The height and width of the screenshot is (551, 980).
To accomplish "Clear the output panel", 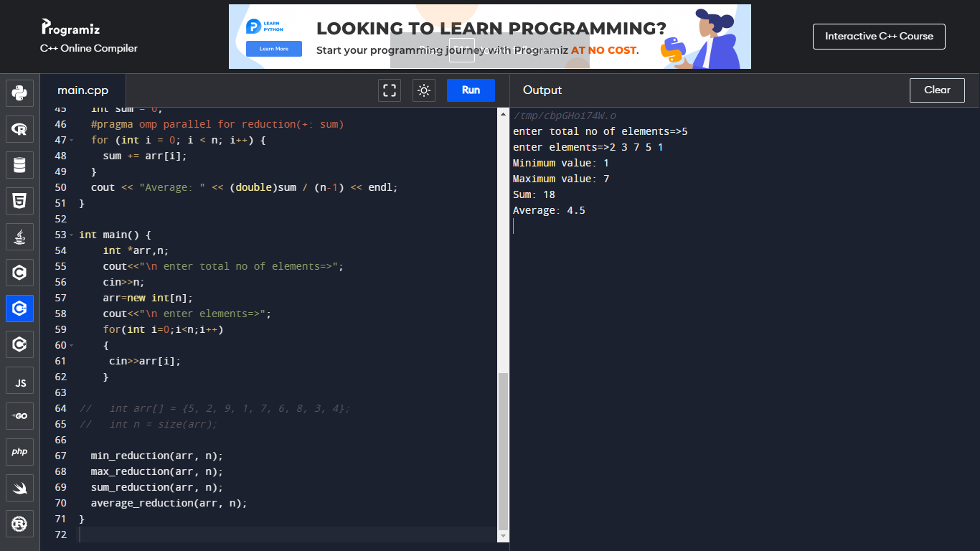I will coord(937,90).
